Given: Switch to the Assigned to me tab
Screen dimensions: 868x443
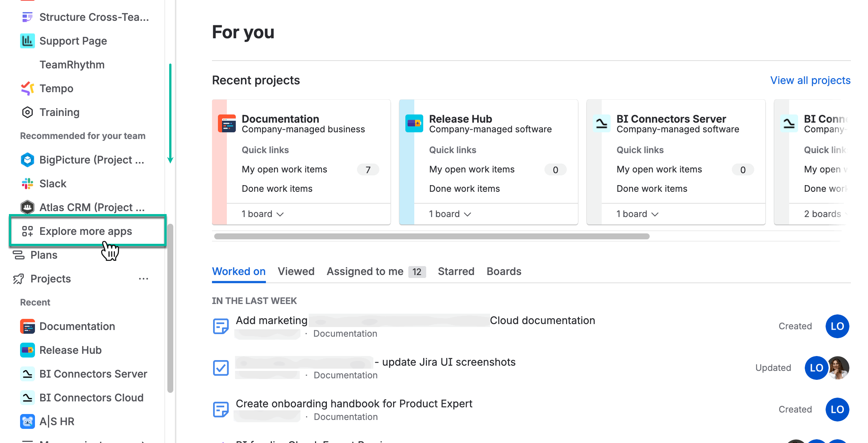Looking at the screenshot, I should (365, 271).
